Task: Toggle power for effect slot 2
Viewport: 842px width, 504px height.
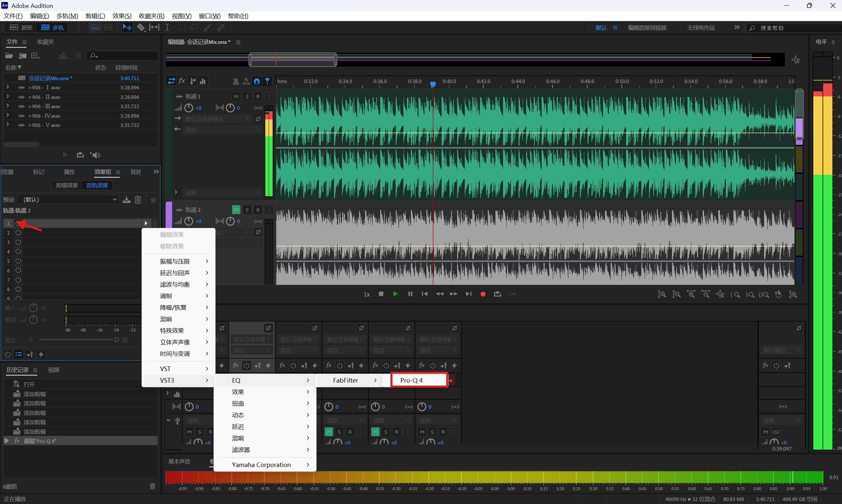Action: point(18,233)
